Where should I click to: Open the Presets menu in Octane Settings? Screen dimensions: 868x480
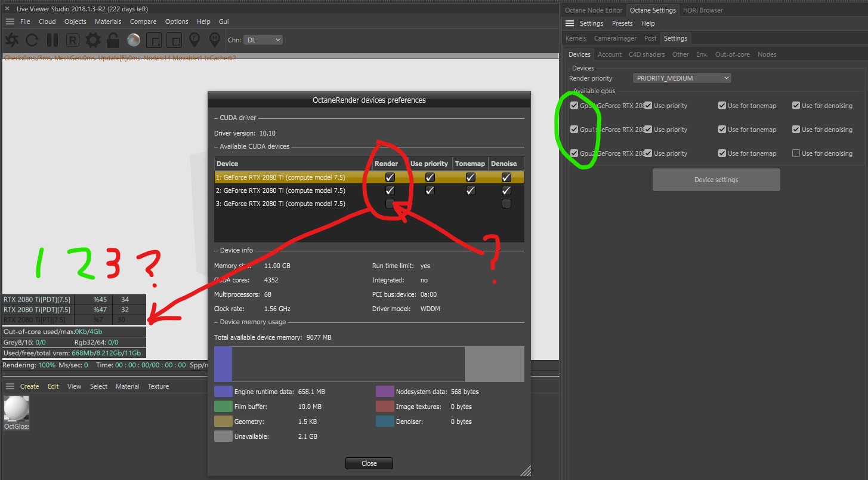tap(622, 23)
